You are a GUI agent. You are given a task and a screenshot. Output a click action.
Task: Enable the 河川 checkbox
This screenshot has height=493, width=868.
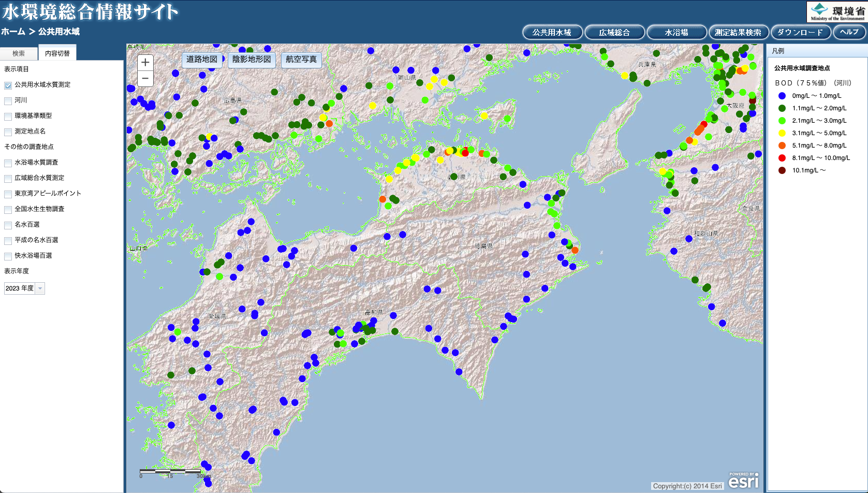(8, 101)
